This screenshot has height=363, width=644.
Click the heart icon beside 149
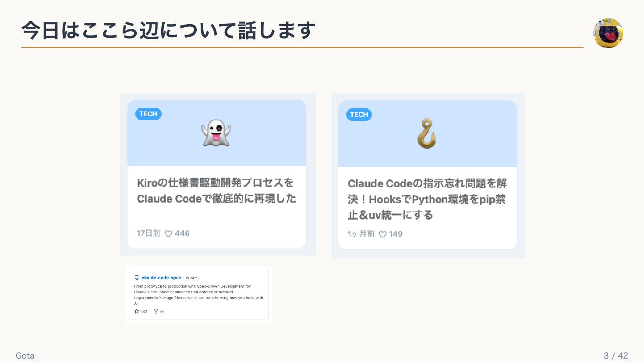point(382,234)
